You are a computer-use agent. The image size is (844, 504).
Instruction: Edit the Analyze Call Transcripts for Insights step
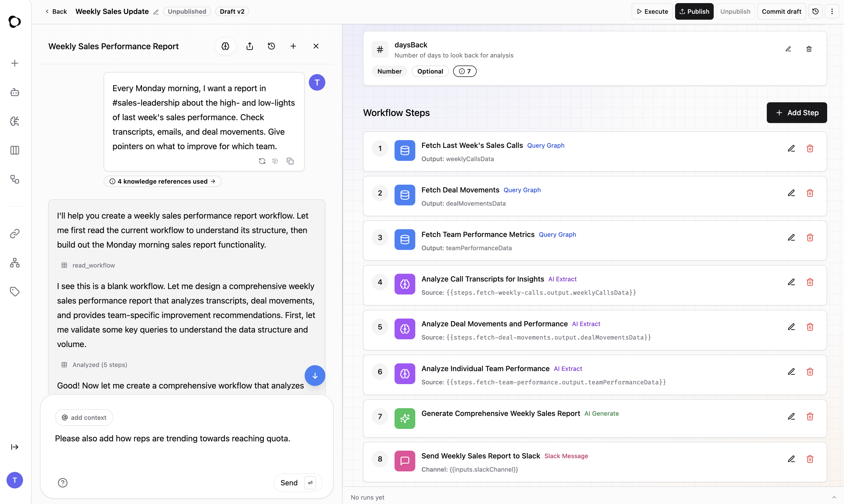coord(791,282)
